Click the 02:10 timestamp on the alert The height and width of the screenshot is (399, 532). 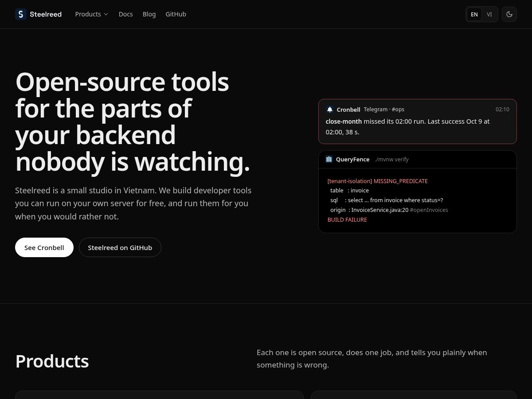coord(502,109)
